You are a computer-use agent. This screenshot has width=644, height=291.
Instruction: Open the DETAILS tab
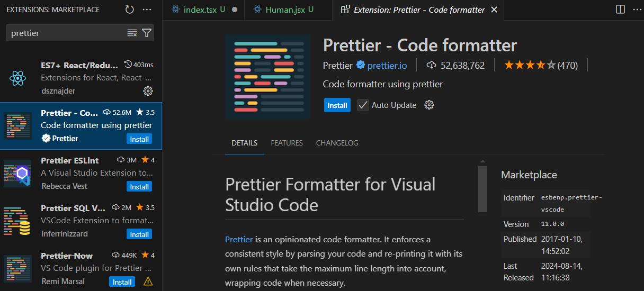click(x=245, y=143)
